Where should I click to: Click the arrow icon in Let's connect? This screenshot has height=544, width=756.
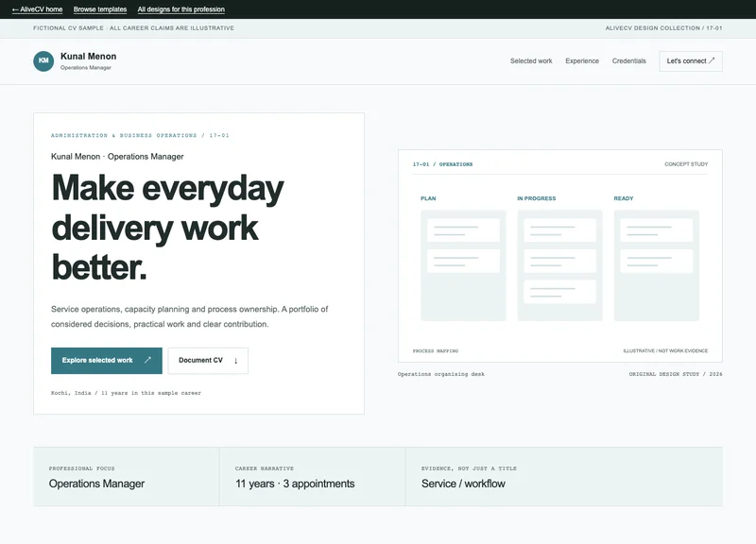click(712, 60)
